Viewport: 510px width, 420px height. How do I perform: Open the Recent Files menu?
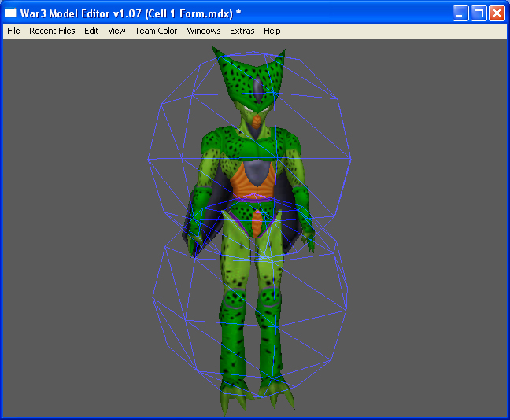(52, 31)
